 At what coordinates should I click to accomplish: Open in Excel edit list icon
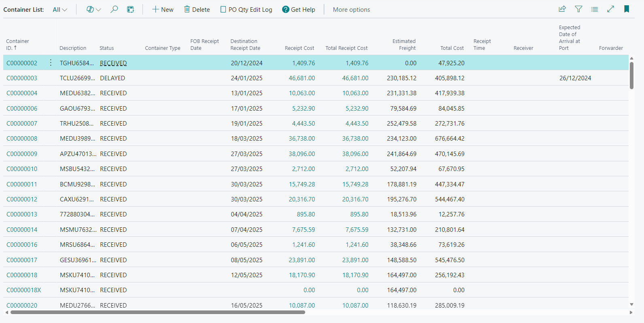tap(130, 9)
